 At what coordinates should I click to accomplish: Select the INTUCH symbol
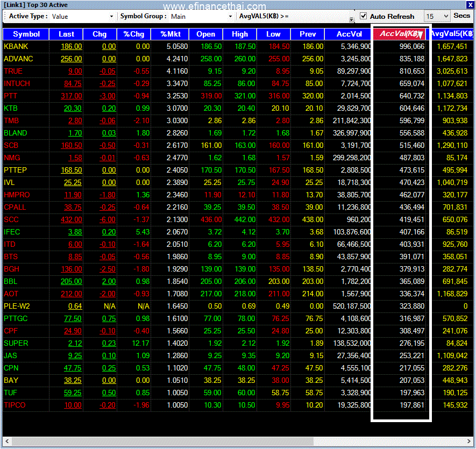point(17,83)
